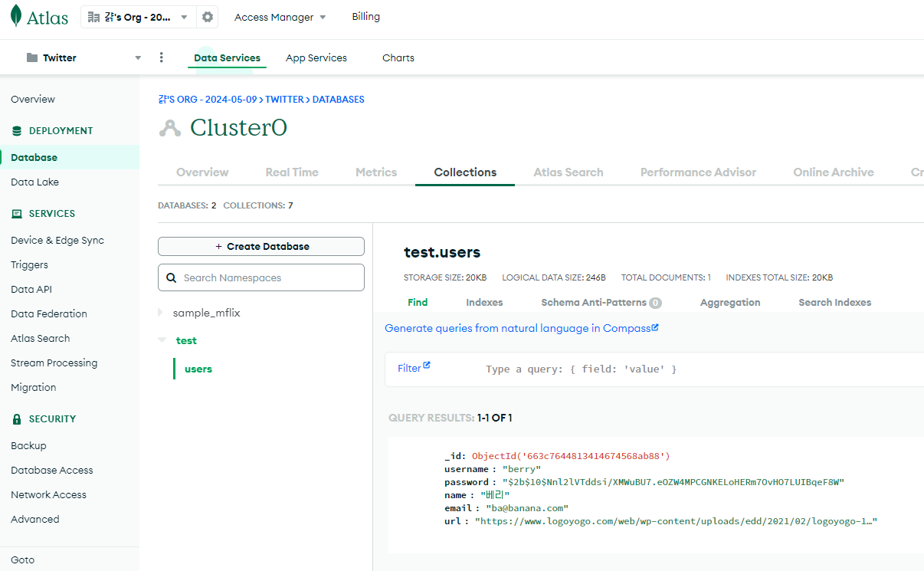924x571 pixels.
Task: Click the Compass external link icon
Action: 655,327
